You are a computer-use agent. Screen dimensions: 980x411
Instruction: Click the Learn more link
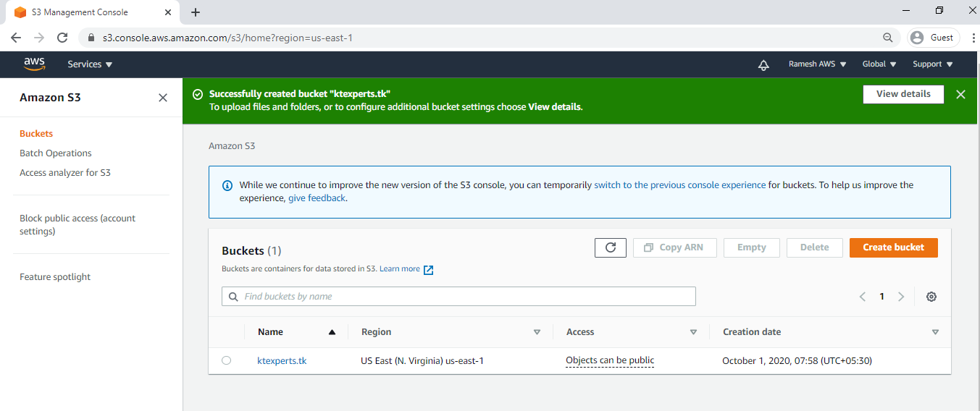pos(400,269)
